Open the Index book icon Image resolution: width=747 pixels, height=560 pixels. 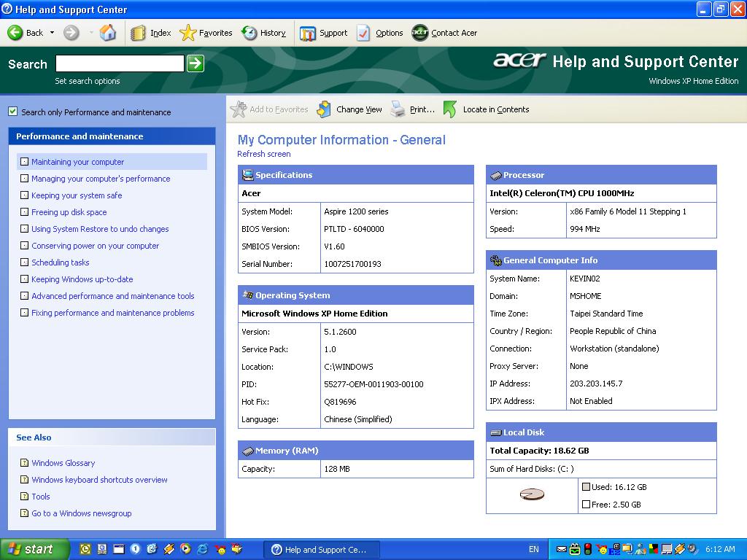tap(139, 33)
